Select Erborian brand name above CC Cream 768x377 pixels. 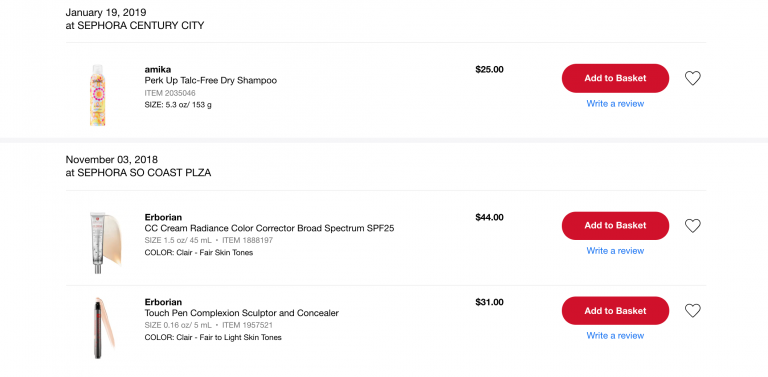pyautogui.click(x=163, y=217)
